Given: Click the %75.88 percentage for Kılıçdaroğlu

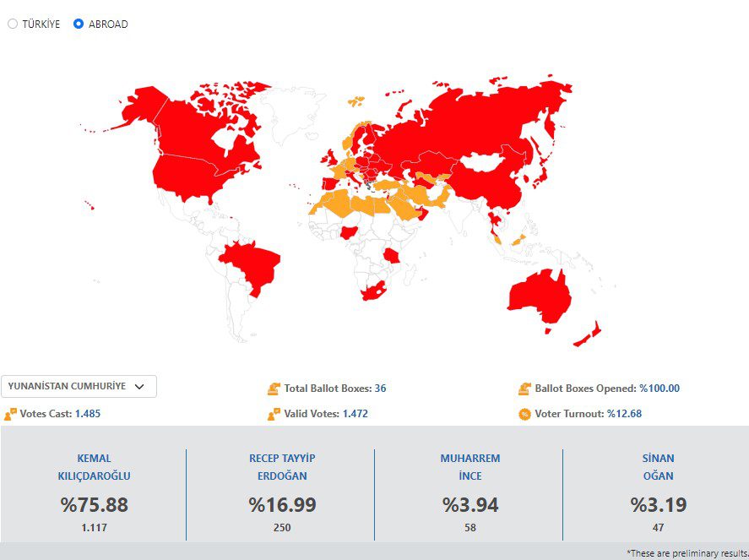Looking at the screenshot, I should tap(94, 504).
